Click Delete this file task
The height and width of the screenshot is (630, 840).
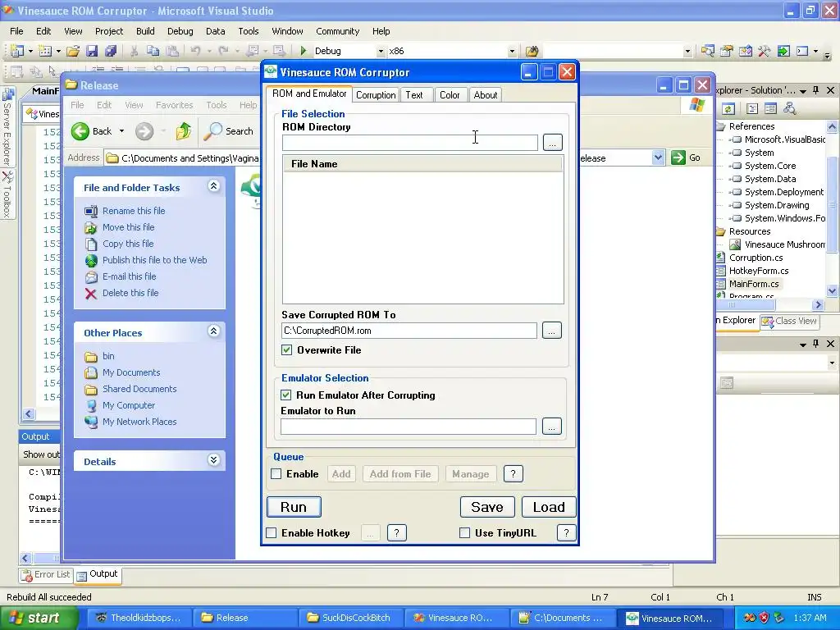130,293
